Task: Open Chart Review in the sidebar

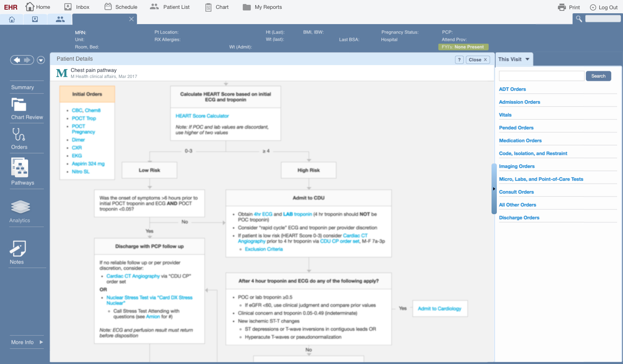Action: [x=27, y=109]
